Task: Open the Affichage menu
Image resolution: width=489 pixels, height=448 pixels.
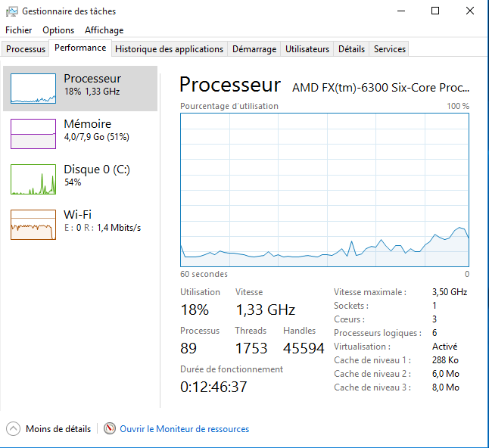Action: coord(104,30)
